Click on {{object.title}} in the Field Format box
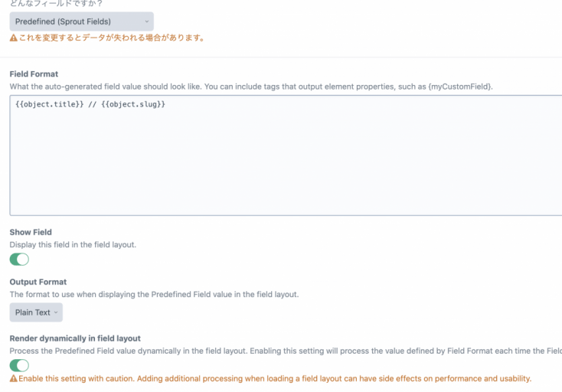Screen dimensions: 562x392 50,103
